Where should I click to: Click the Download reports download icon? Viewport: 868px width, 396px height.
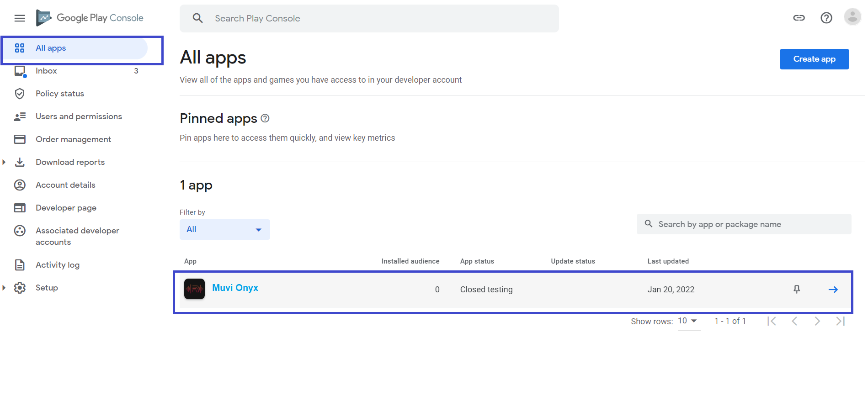[x=20, y=162]
